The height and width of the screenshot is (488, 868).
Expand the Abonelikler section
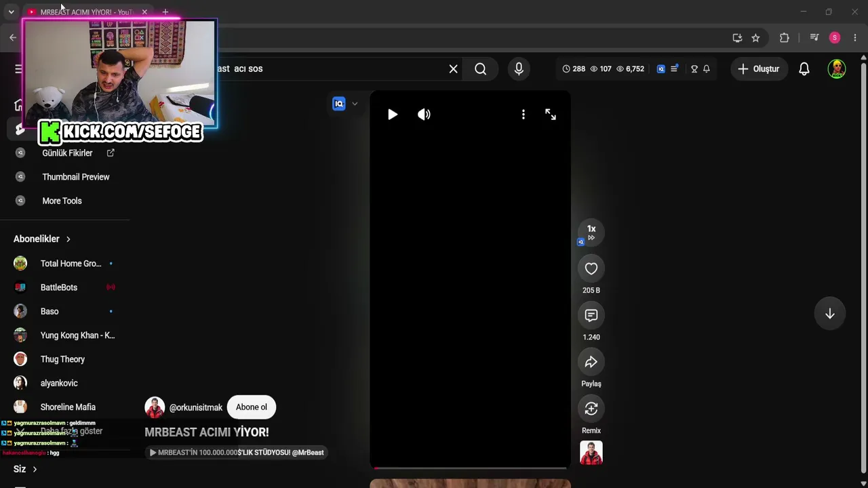[42, 239]
